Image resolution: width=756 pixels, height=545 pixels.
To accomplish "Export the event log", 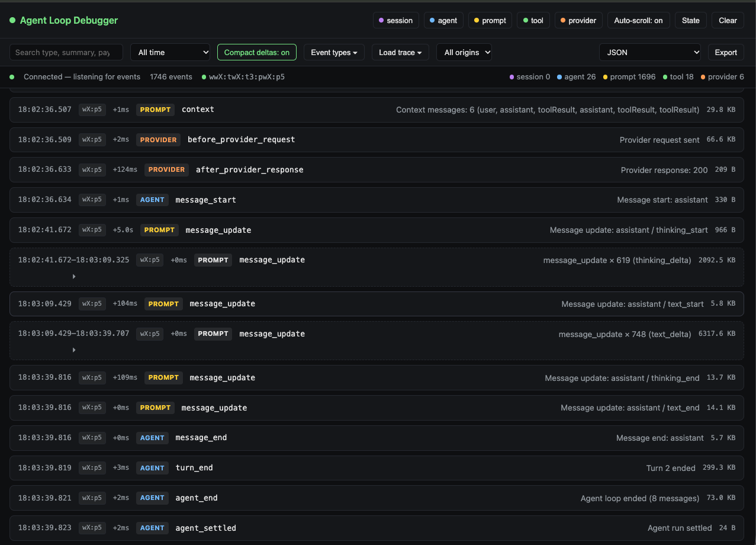I will [726, 52].
